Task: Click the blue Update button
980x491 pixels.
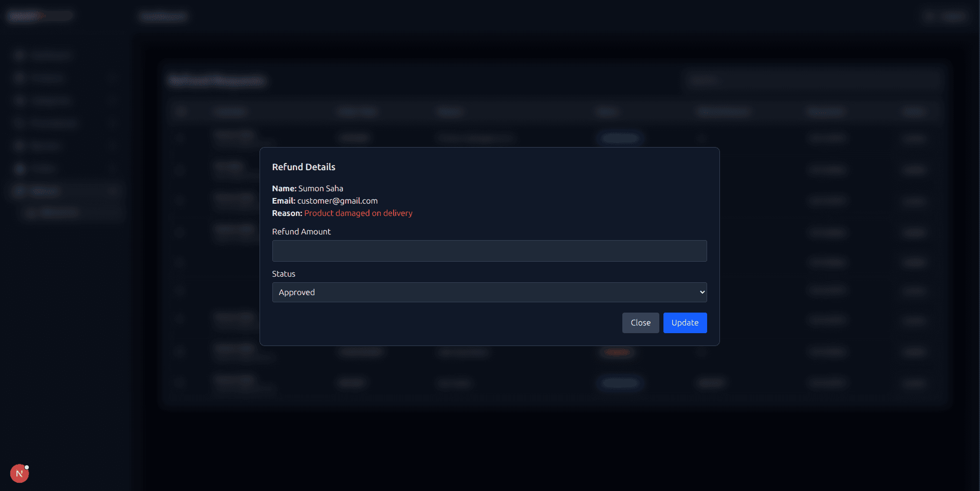Action: tap(685, 323)
